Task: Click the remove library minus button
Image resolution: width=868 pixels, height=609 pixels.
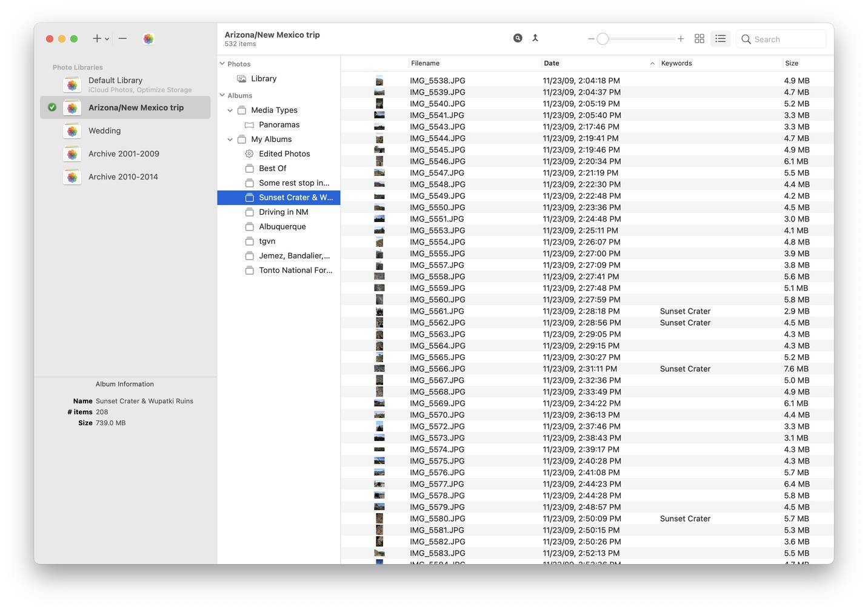Action: click(x=122, y=39)
